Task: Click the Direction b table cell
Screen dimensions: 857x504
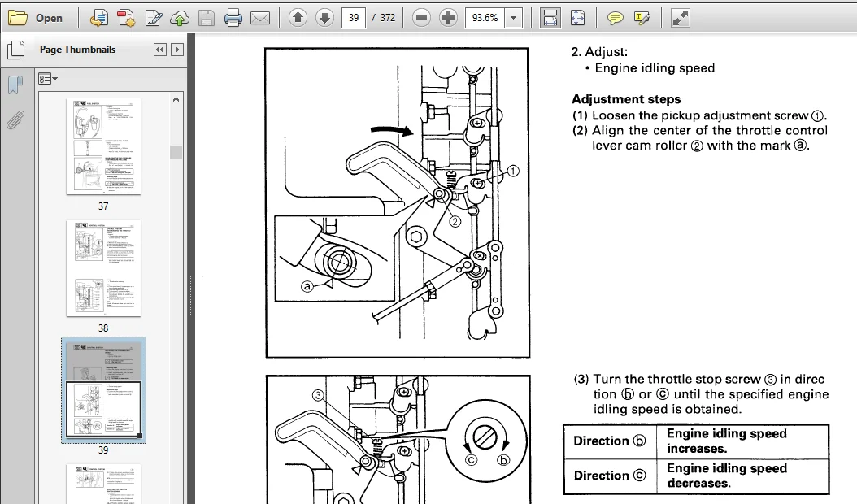Action: pyautogui.click(x=610, y=441)
